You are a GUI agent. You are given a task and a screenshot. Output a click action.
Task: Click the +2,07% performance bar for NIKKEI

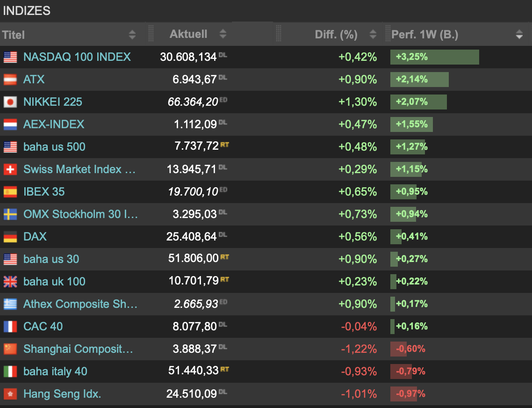click(418, 102)
